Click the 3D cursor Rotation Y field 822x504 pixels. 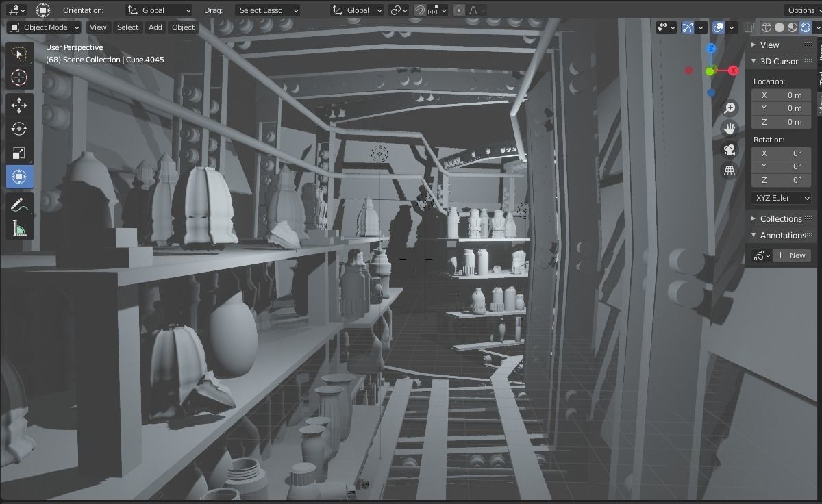(781, 166)
